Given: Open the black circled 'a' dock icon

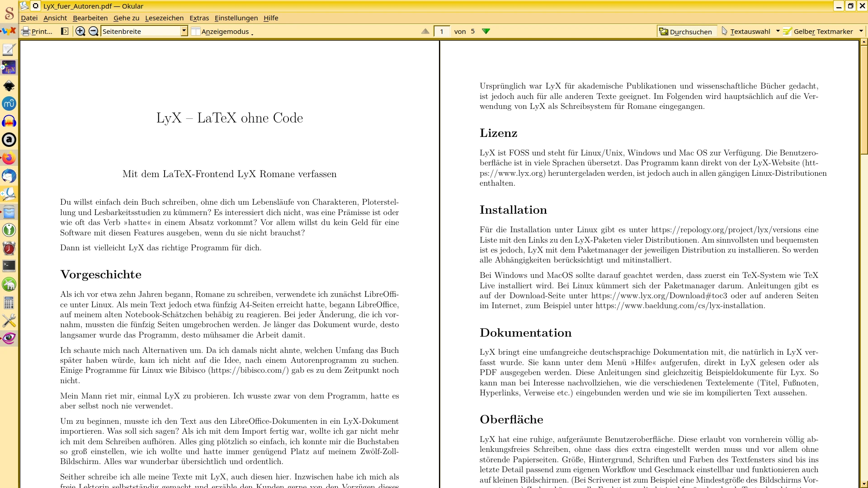Looking at the screenshot, I should click(9, 140).
